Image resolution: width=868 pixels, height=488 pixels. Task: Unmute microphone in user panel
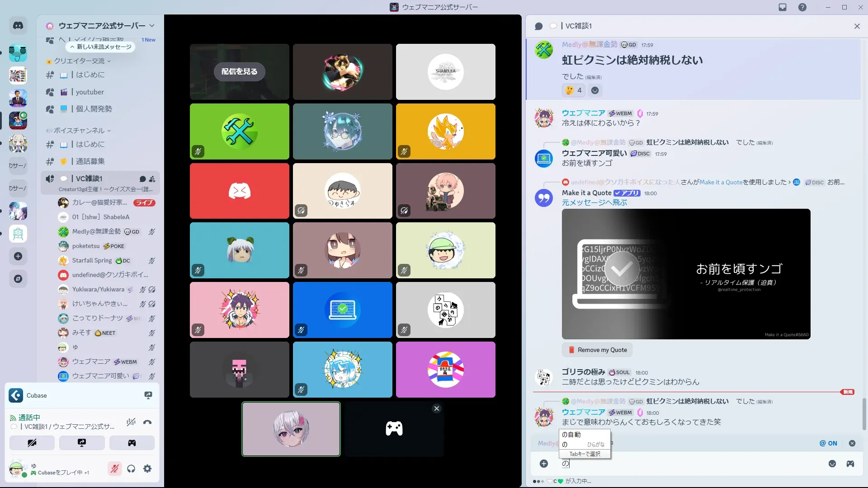coord(115,469)
